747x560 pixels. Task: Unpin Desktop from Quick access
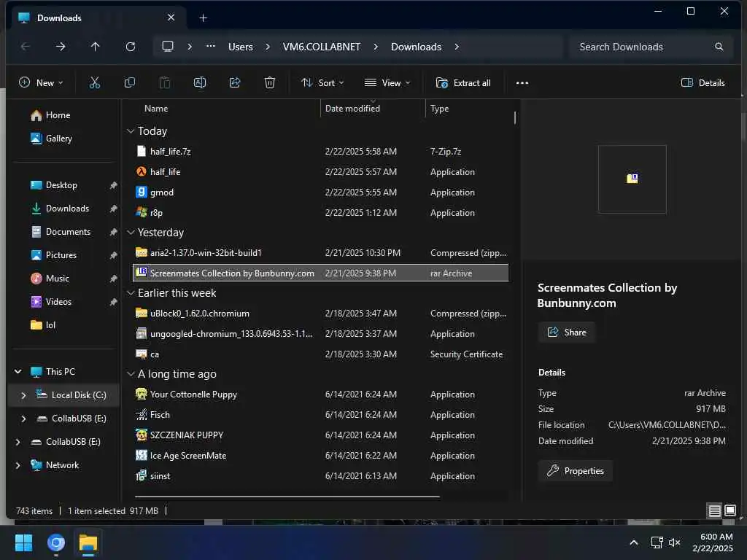[x=113, y=185]
